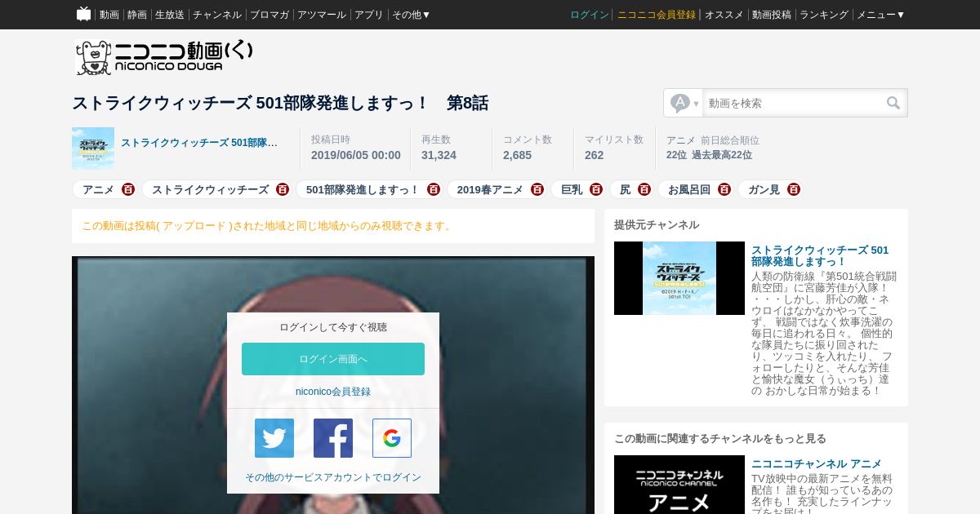Click the niconico会員登録 link in login box
Image resolution: width=980 pixels, height=514 pixels.
coord(333,392)
